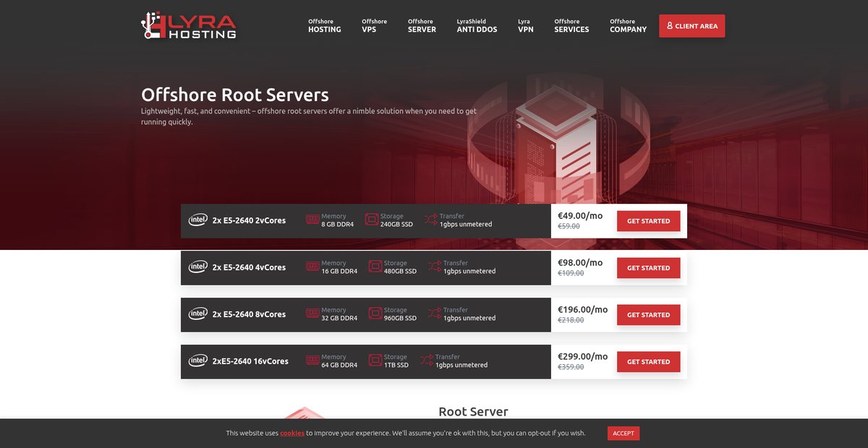
Task: Click the Intel icon in the 2vCores row
Action: coord(198,220)
